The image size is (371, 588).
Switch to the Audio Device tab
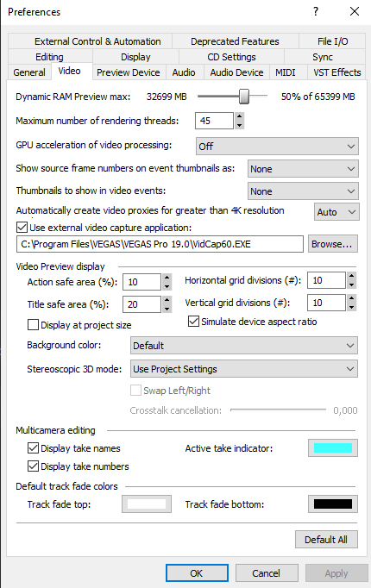click(x=236, y=72)
